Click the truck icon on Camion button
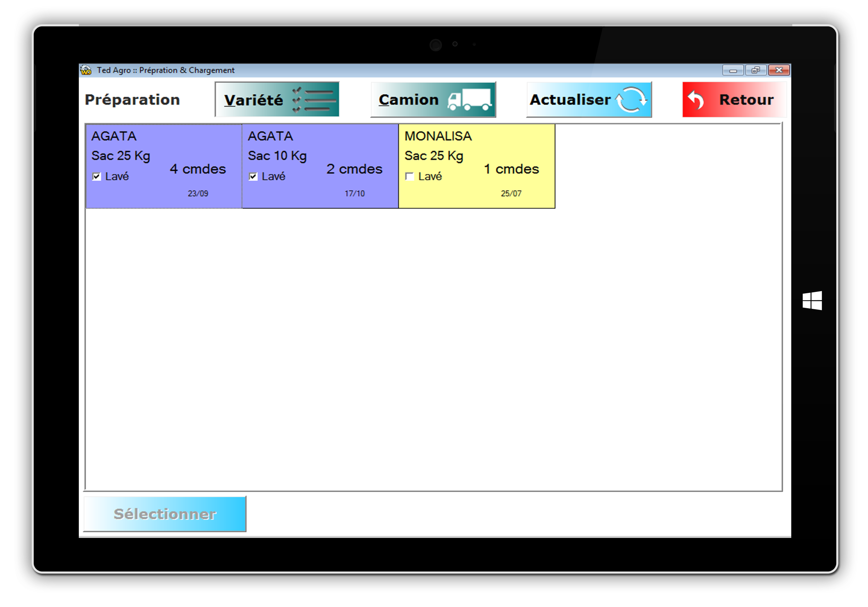 point(469,100)
